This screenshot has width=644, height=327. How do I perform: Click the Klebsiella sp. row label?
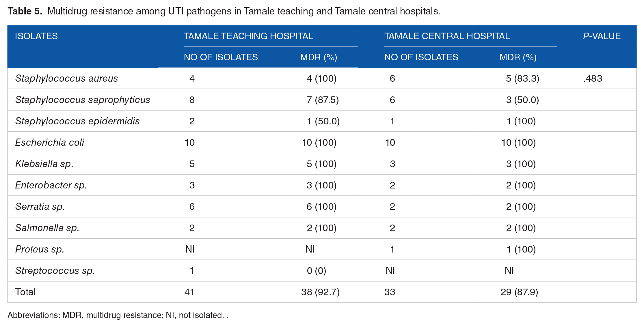pos(44,164)
